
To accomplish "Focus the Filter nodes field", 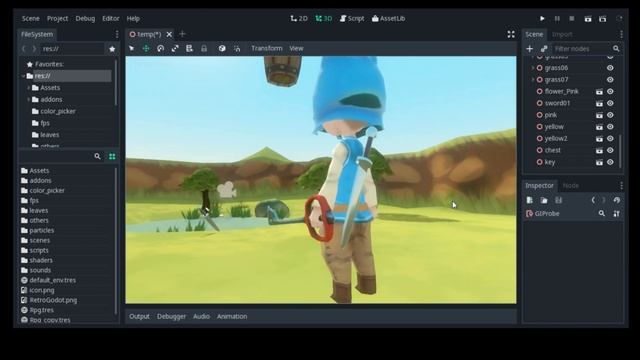I will [x=587, y=49].
